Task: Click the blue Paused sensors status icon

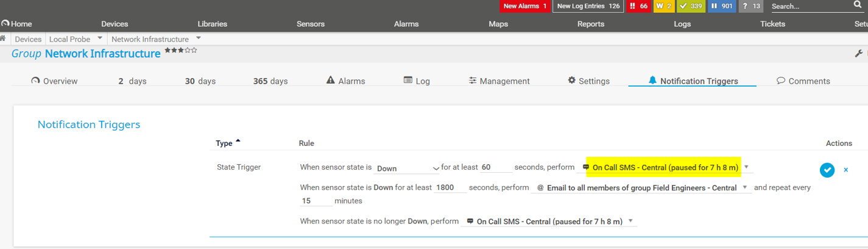Action: tap(722, 6)
